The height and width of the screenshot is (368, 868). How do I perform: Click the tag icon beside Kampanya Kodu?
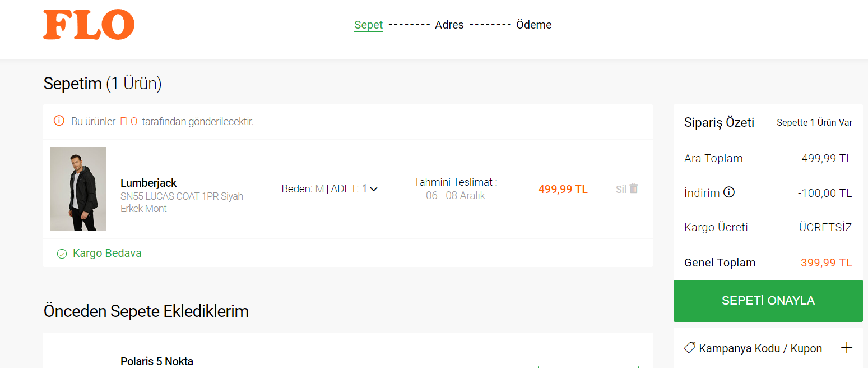(x=690, y=348)
